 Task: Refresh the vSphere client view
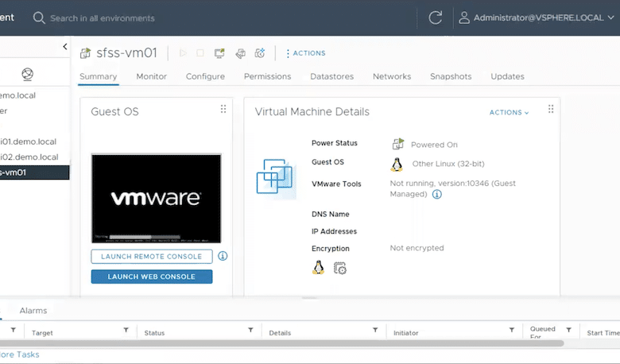[x=436, y=17]
